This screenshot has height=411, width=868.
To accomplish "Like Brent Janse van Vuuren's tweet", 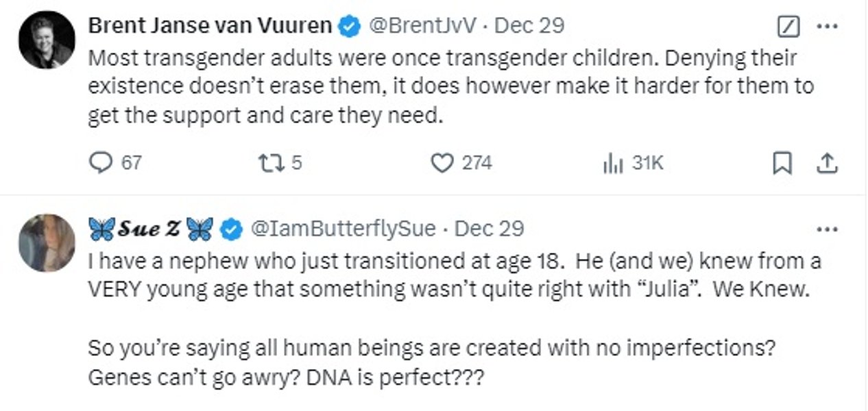I will pyautogui.click(x=442, y=162).
